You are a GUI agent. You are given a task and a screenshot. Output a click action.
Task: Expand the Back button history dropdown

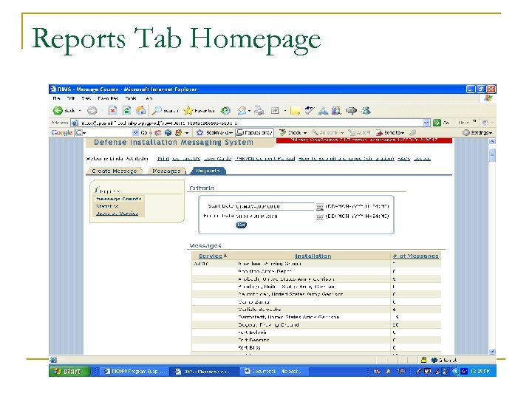coord(80,111)
